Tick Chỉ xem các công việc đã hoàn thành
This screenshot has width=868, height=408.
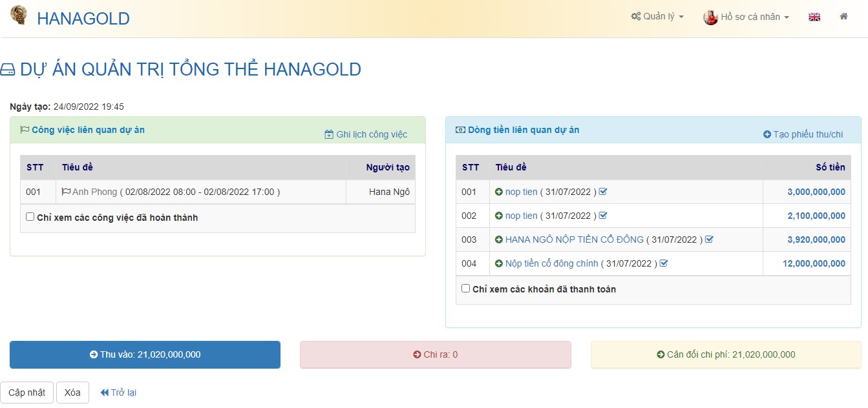(x=30, y=217)
